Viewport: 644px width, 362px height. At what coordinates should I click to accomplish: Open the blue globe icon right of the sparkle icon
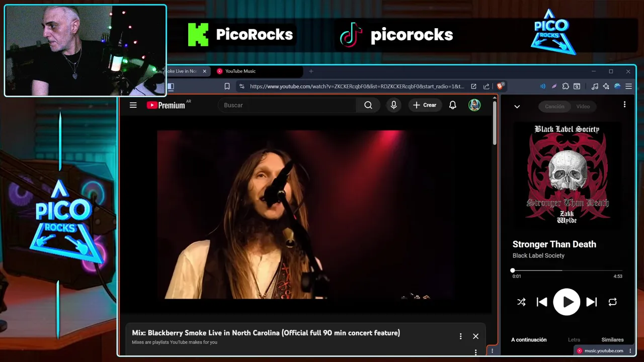point(617,86)
